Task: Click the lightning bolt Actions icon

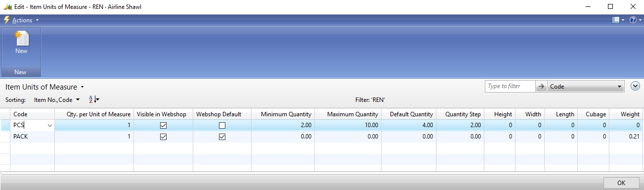Action: tap(7, 20)
